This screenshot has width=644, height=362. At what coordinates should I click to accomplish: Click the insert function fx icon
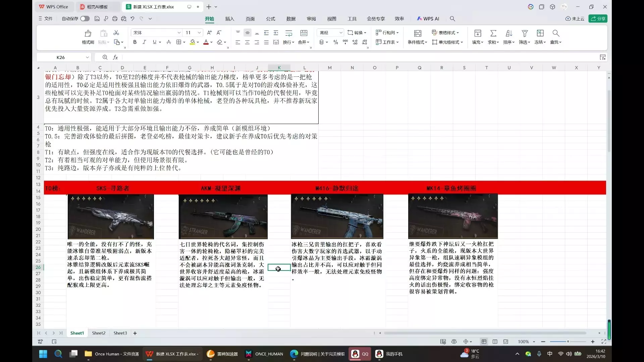115,57
